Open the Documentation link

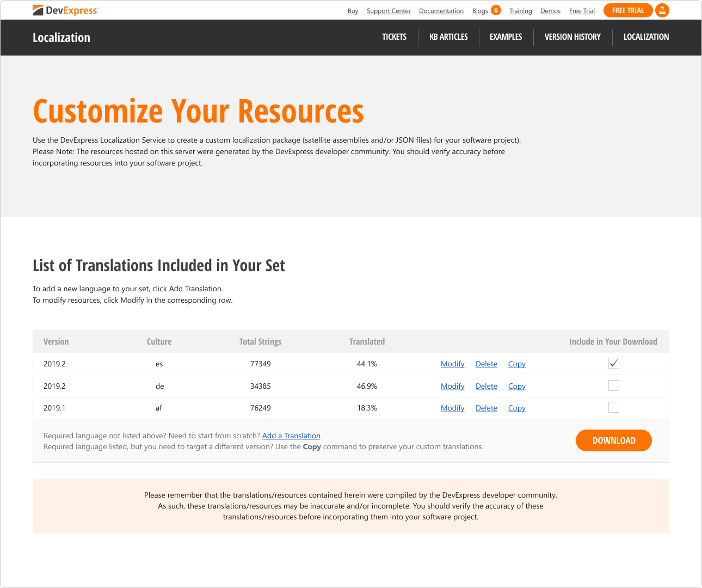click(441, 11)
